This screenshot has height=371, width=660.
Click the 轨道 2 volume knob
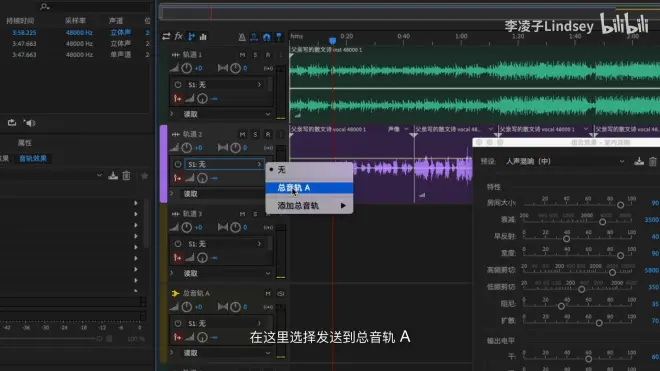[186, 147]
